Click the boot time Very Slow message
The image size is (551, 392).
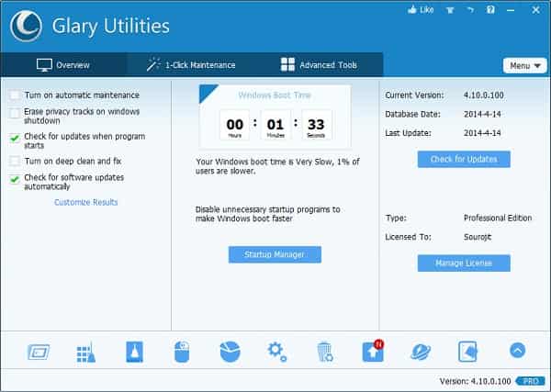(277, 166)
